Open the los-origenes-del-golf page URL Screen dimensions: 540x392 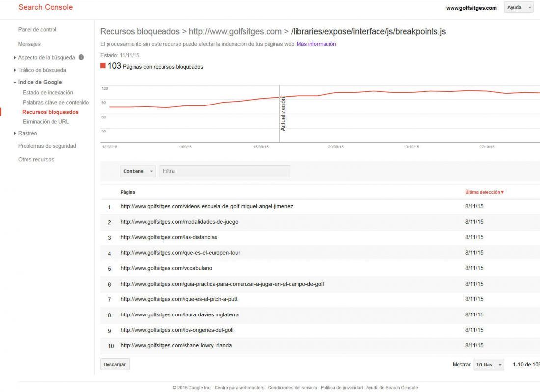177,330
